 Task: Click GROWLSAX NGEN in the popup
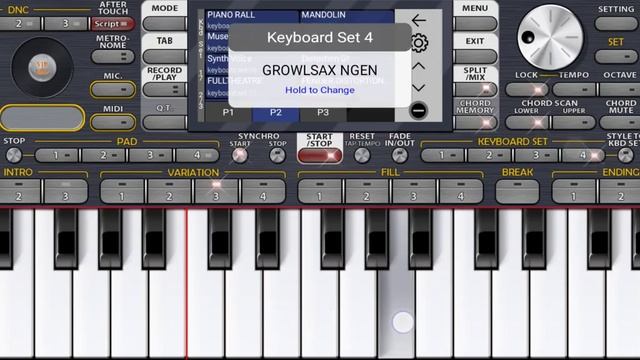coord(320,70)
